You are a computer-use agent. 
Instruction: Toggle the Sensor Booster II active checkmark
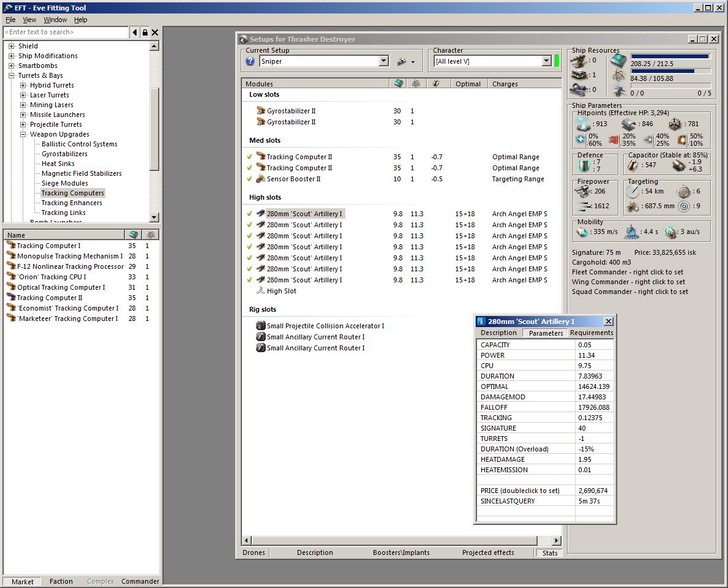pos(250,179)
